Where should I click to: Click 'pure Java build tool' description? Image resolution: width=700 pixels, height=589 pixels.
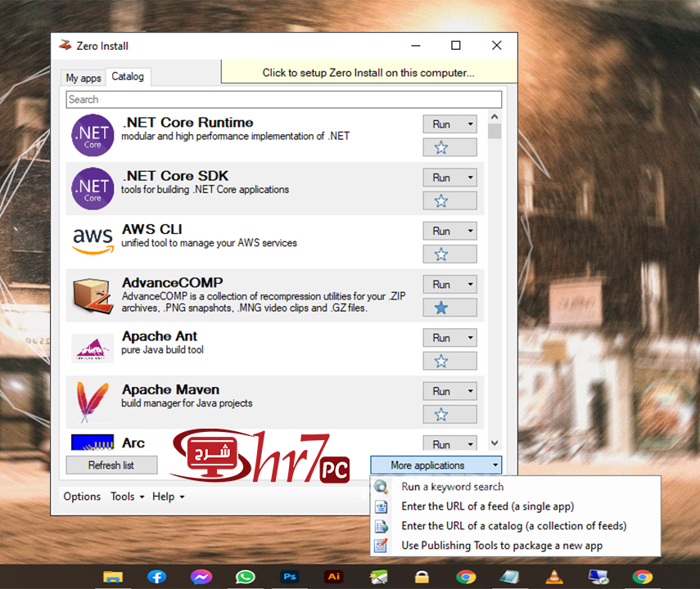162,350
